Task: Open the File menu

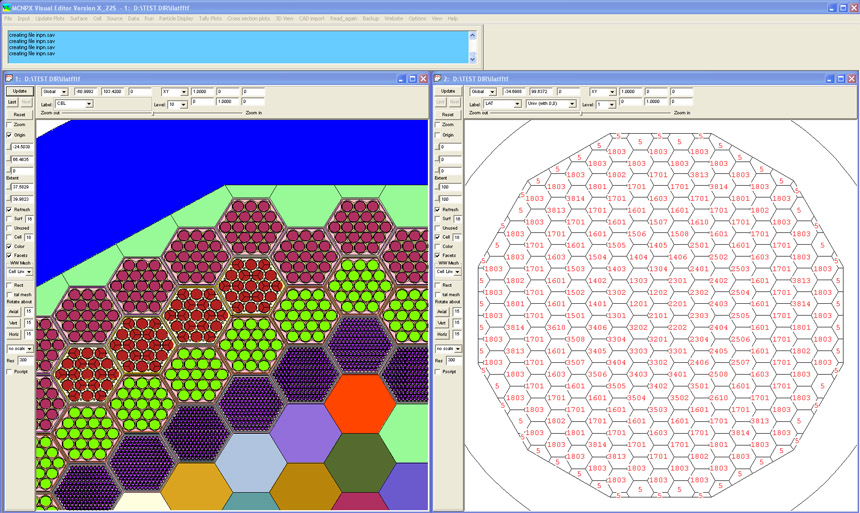Action: pyautogui.click(x=8, y=18)
